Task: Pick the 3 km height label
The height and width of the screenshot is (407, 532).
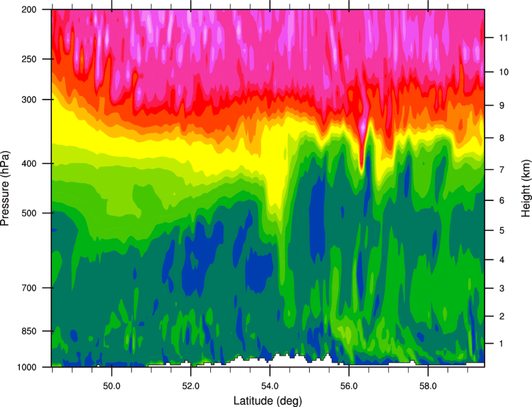Action: tap(502, 288)
